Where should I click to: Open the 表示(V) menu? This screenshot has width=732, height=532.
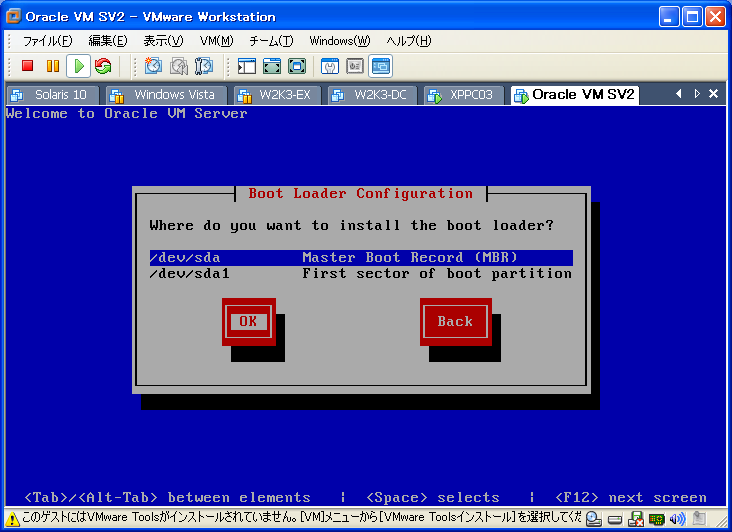pyautogui.click(x=163, y=41)
